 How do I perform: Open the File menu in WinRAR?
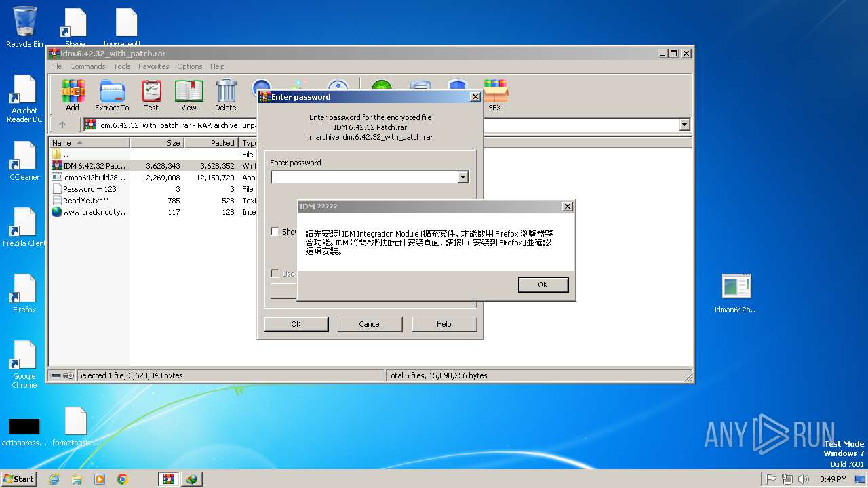pos(56,66)
